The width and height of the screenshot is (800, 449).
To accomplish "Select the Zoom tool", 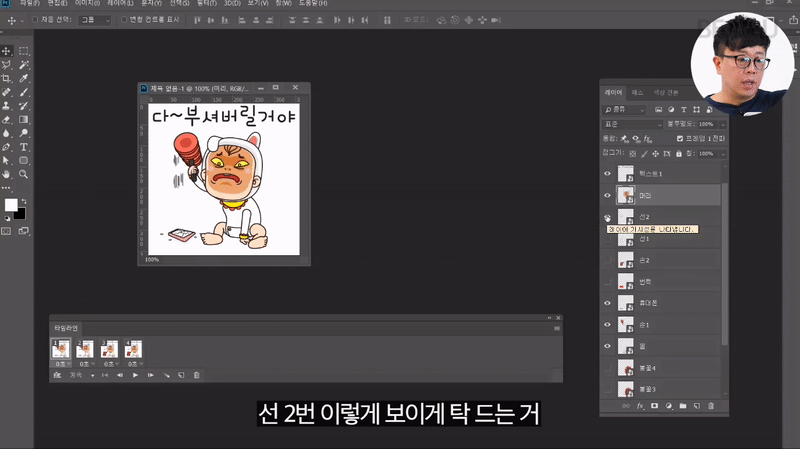I will pyautogui.click(x=23, y=174).
